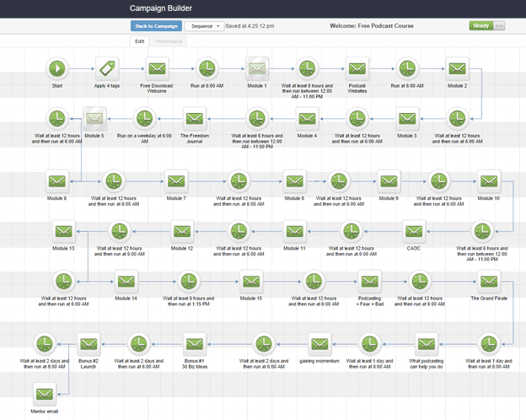Switch to the Edit tab

140,41
